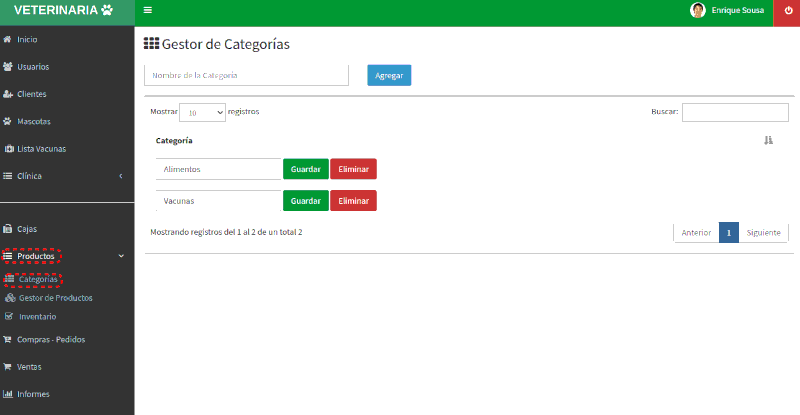
Task: Click the users icon beside Usuarios
Action: point(8,67)
